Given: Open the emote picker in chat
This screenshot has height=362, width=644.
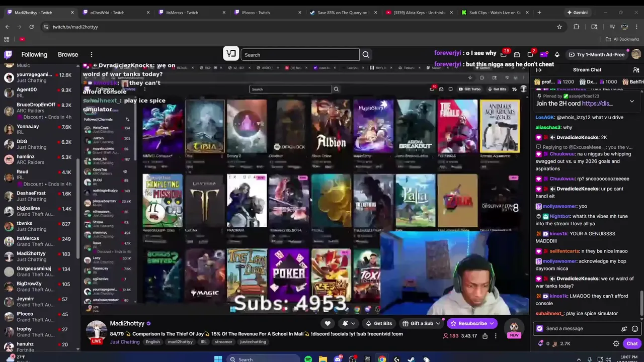Looking at the screenshot, I should [635, 329].
